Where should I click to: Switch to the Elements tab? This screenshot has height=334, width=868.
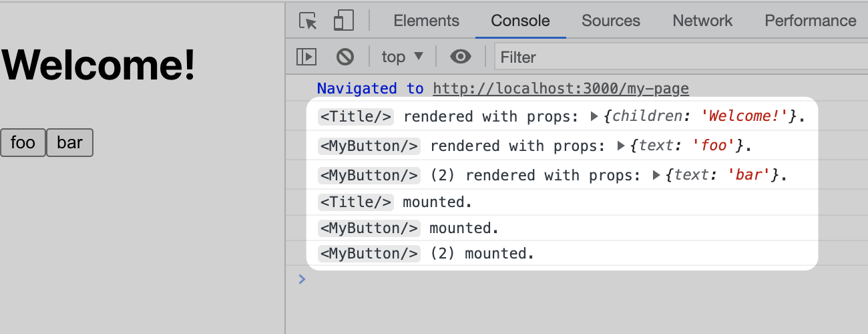[426, 21]
